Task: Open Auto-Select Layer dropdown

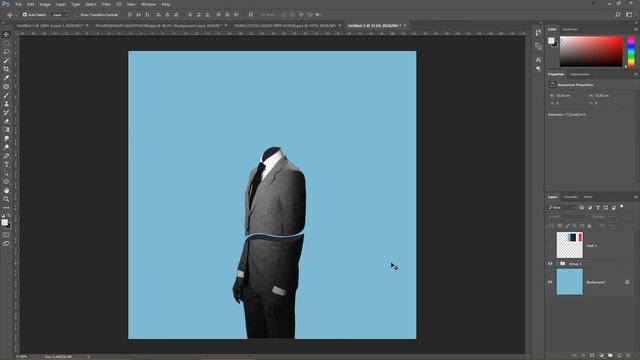Action: tap(60, 15)
